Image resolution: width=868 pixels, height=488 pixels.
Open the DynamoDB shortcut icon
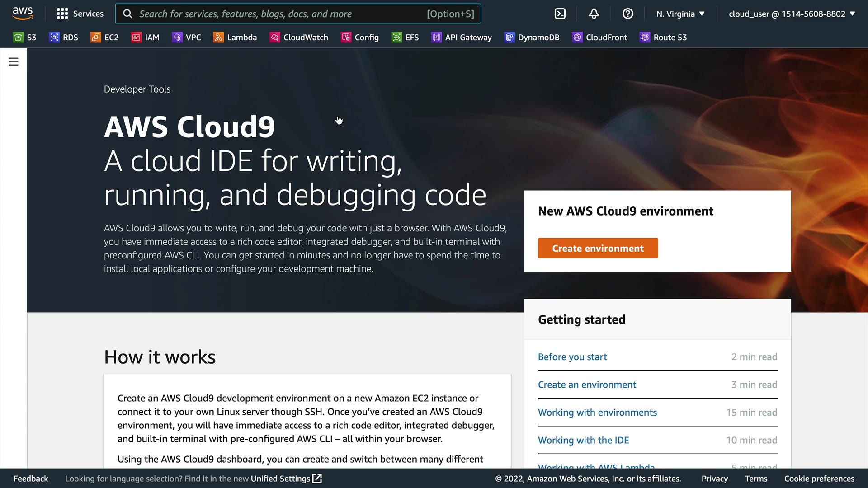[509, 38]
